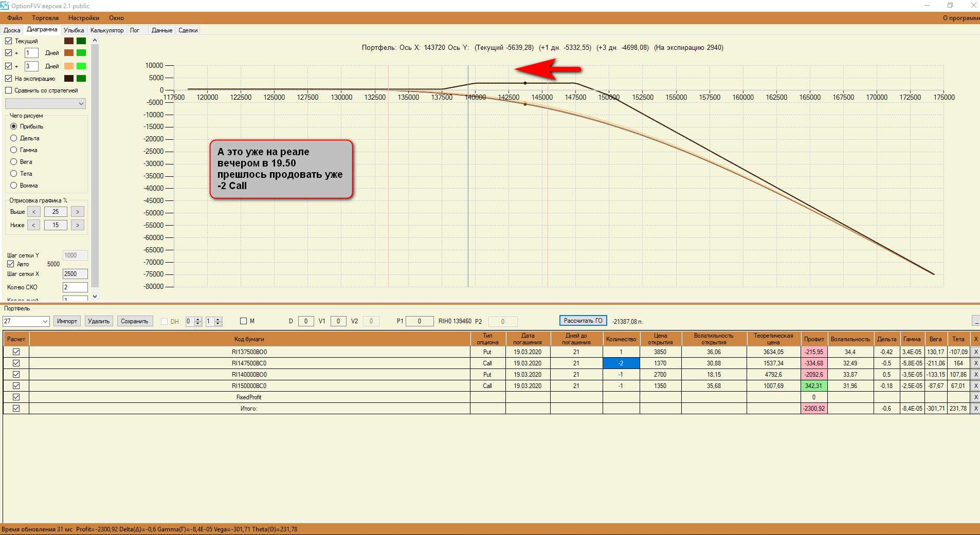Select the Тета radio button

14,174
